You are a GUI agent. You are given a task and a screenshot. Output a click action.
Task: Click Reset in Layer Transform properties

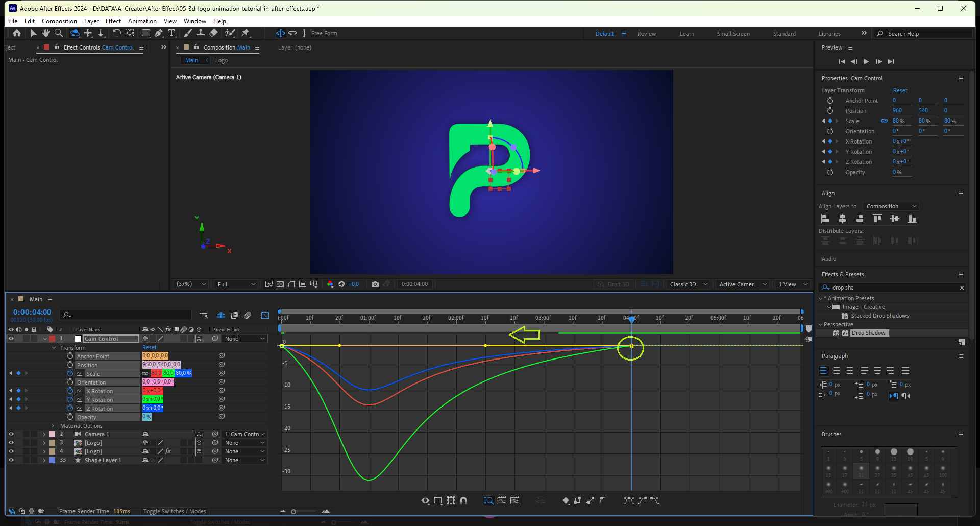[900, 90]
